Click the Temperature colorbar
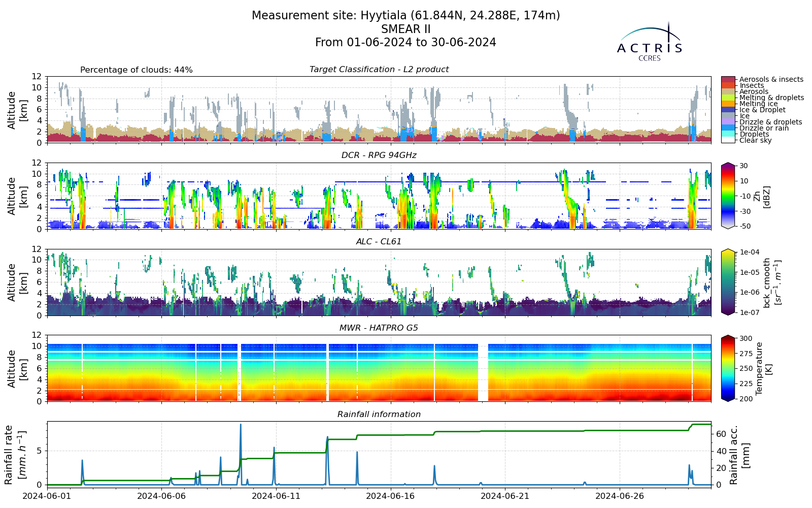Viewport: 812px width, 508px height. 728,368
